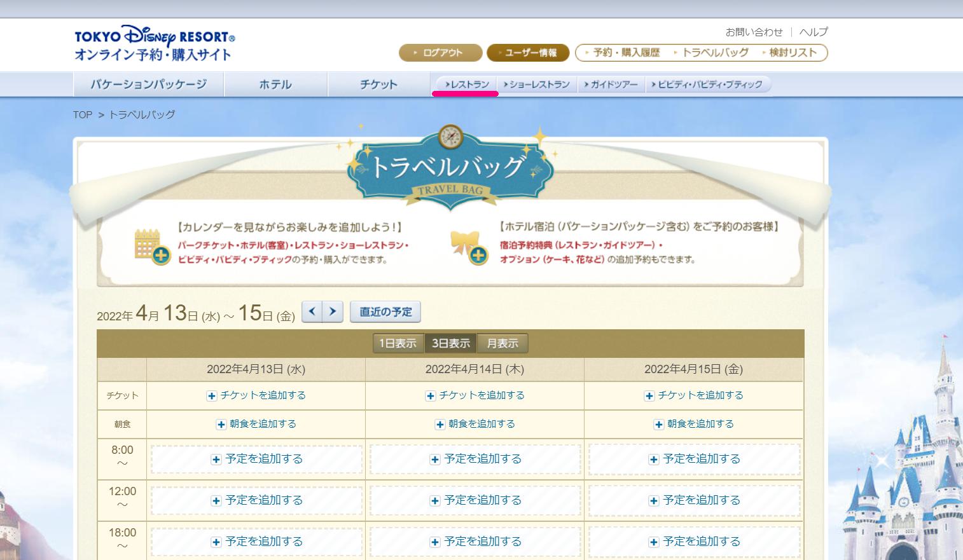Open ヘルプ link
This screenshot has width=963, height=560.
tap(814, 32)
